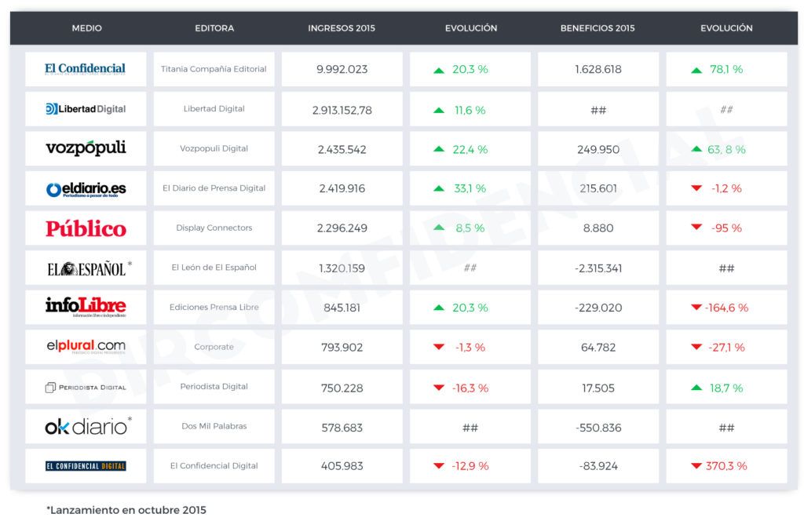The height and width of the screenshot is (532, 804).
Task: Select the Display Connectors cell
Action: [214, 228]
